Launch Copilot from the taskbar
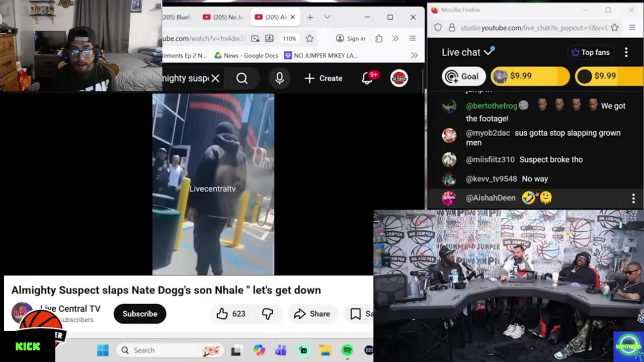 pyautogui.click(x=259, y=350)
